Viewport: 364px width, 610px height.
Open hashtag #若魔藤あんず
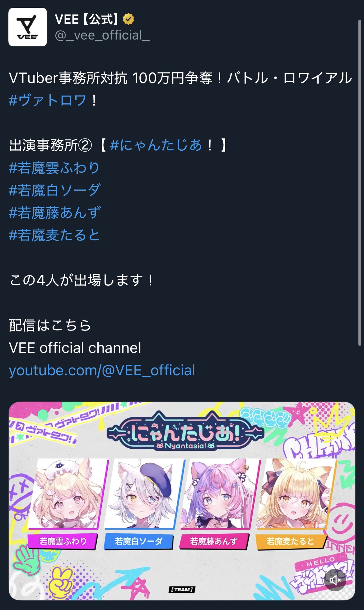tap(55, 213)
